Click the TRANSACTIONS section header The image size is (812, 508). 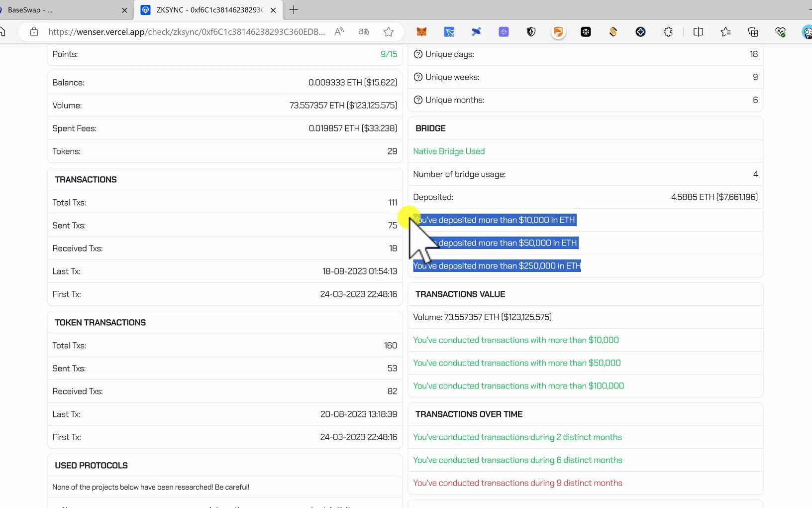click(86, 180)
